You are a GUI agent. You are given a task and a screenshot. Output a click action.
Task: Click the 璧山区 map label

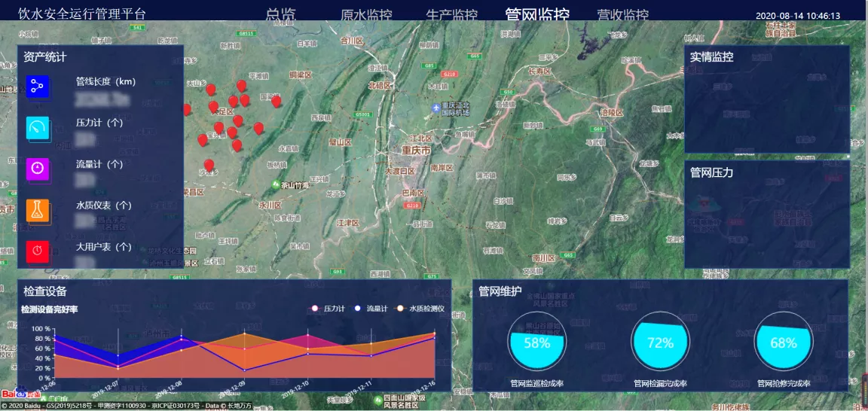(341, 142)
